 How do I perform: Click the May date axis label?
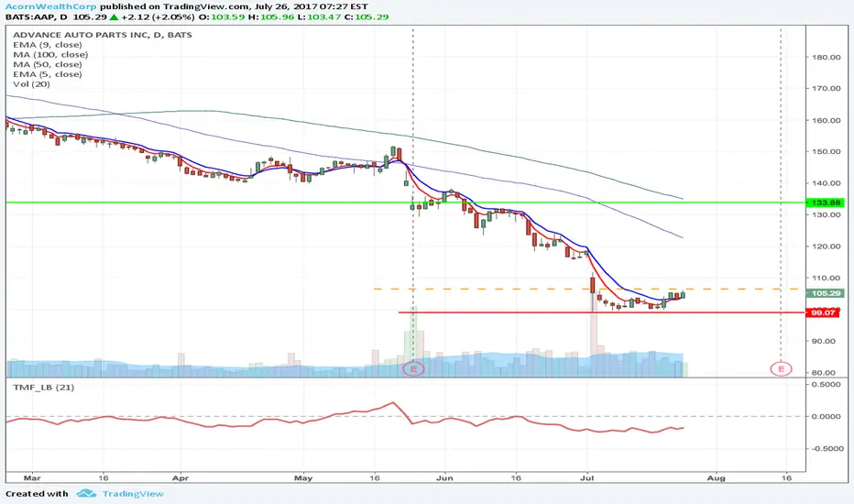302,477
